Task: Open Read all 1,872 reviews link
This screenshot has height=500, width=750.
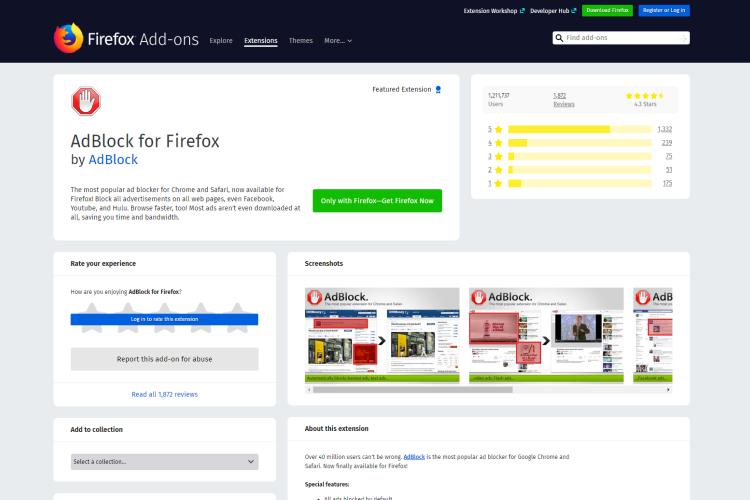Action: coord(165,394)
